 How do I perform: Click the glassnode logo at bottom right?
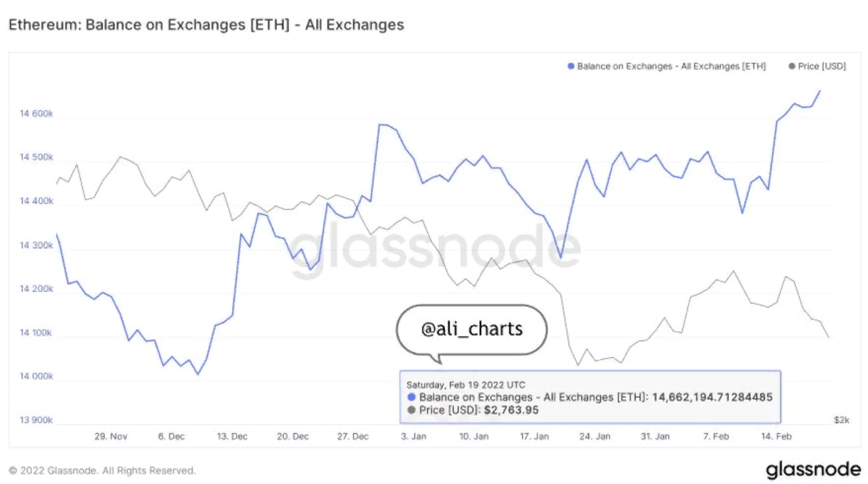click(813, 470)
